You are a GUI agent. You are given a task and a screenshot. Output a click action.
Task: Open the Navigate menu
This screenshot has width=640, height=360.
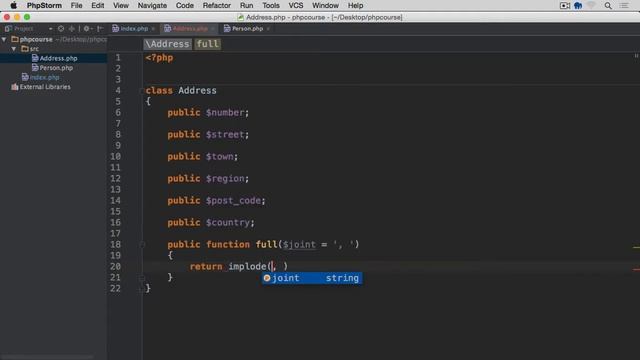tap(152, 6)
